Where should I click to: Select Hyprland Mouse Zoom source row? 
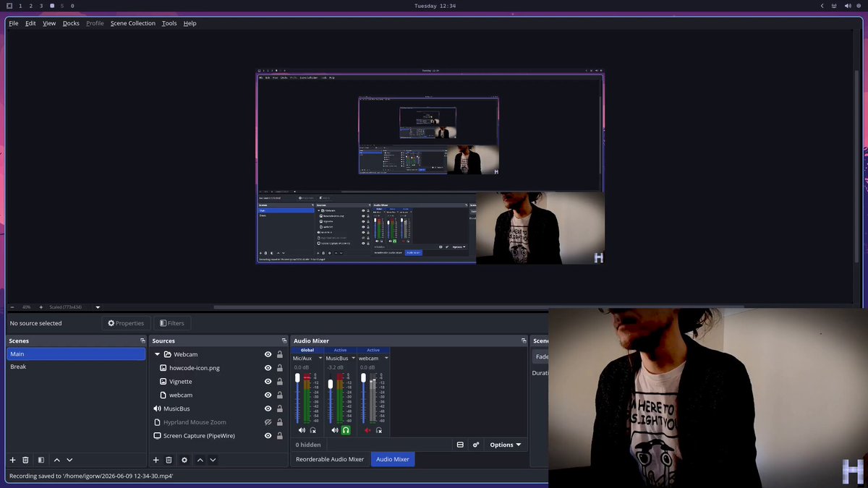pyautogui.click(x=218, y=422)
